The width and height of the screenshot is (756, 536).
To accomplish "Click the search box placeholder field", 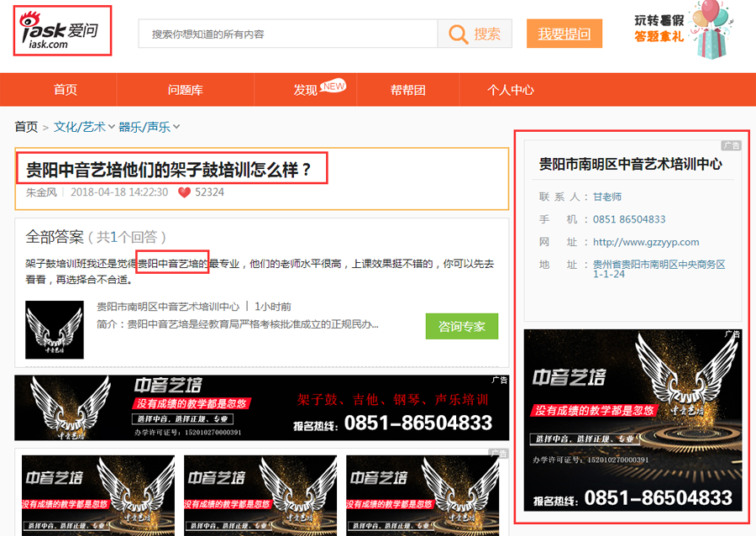I will coord(288,34).
